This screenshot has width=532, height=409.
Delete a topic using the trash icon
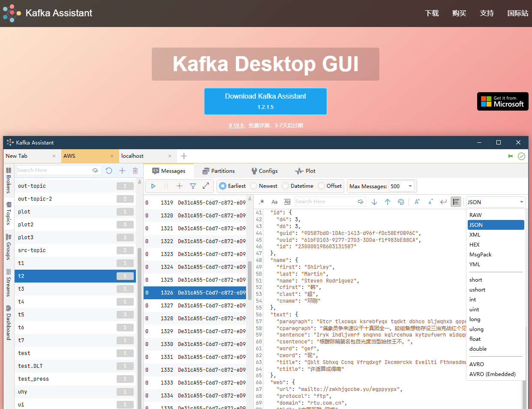pos(135,170)
